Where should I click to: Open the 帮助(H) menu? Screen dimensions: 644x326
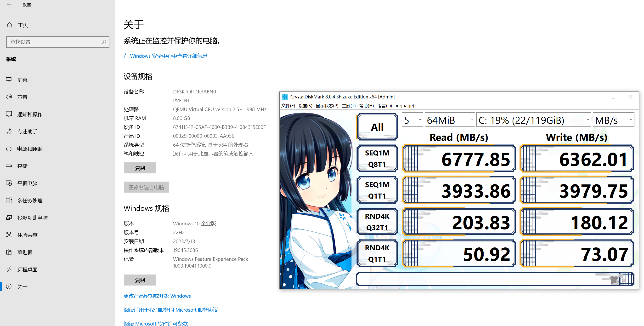click(366, 106)
